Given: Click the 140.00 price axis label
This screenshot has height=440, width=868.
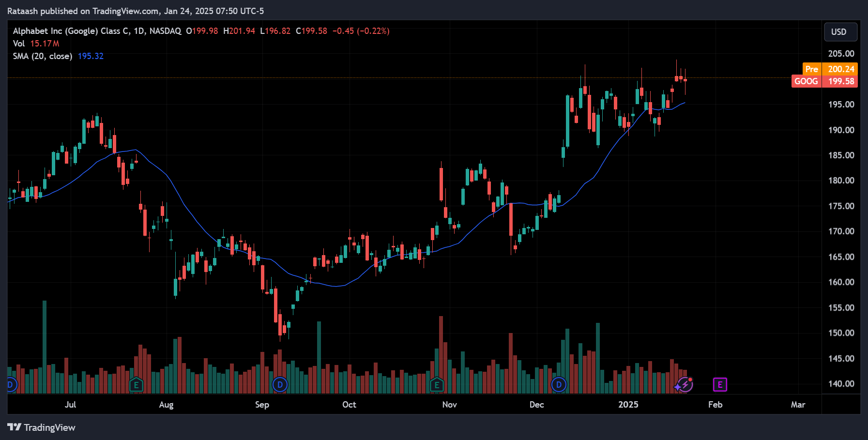Looking at the screenshot, I should pyautogui.click(x=841, y=384).
